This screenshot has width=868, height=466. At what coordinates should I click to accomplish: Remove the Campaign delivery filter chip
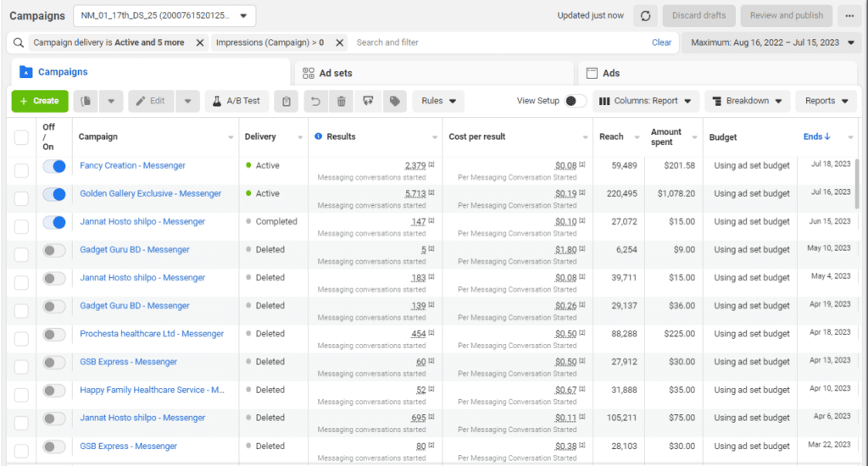click(x=200, y=42)
